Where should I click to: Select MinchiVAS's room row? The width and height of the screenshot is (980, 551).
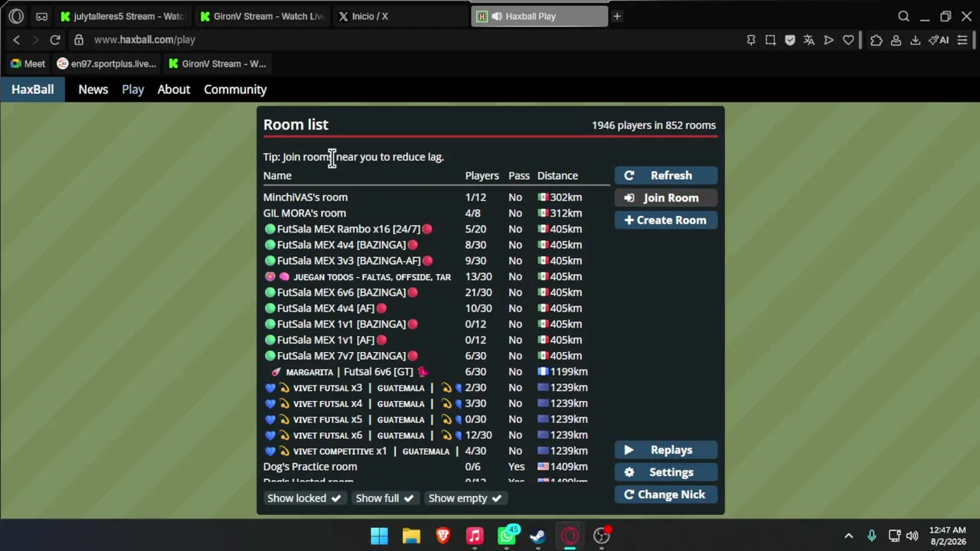pos(436,197)
